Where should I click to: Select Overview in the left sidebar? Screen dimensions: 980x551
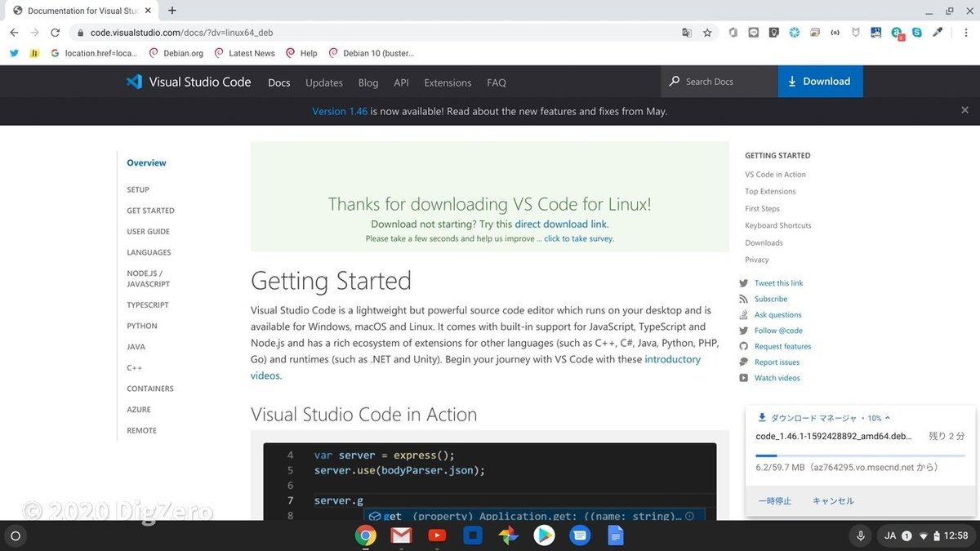(x=146, y=162)
